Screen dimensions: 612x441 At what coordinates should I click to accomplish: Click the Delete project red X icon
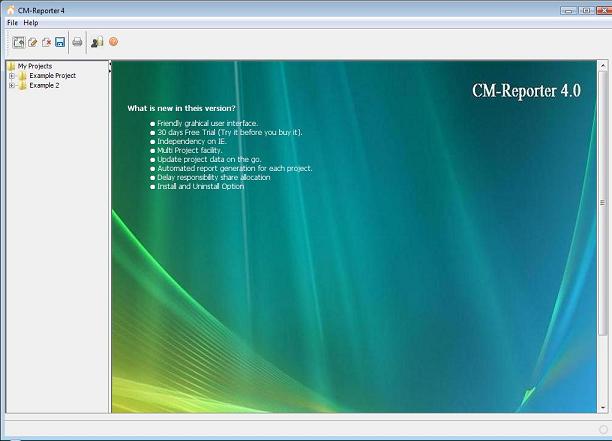46,42
